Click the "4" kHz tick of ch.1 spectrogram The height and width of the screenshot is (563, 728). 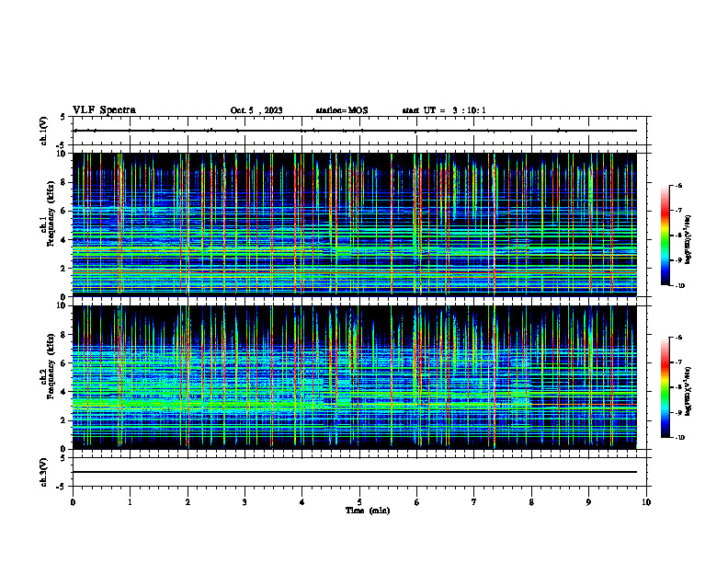click(64, 240)
